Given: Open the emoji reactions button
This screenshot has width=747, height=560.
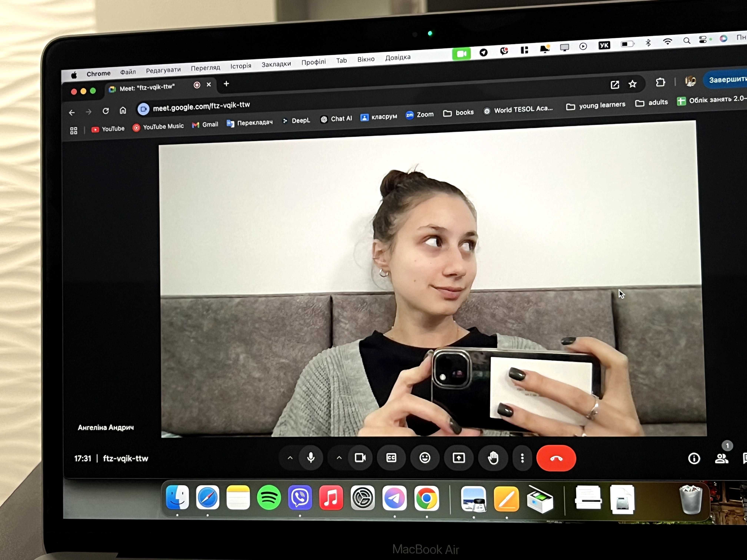Looking at the screenshot, I should pos(424,458).
